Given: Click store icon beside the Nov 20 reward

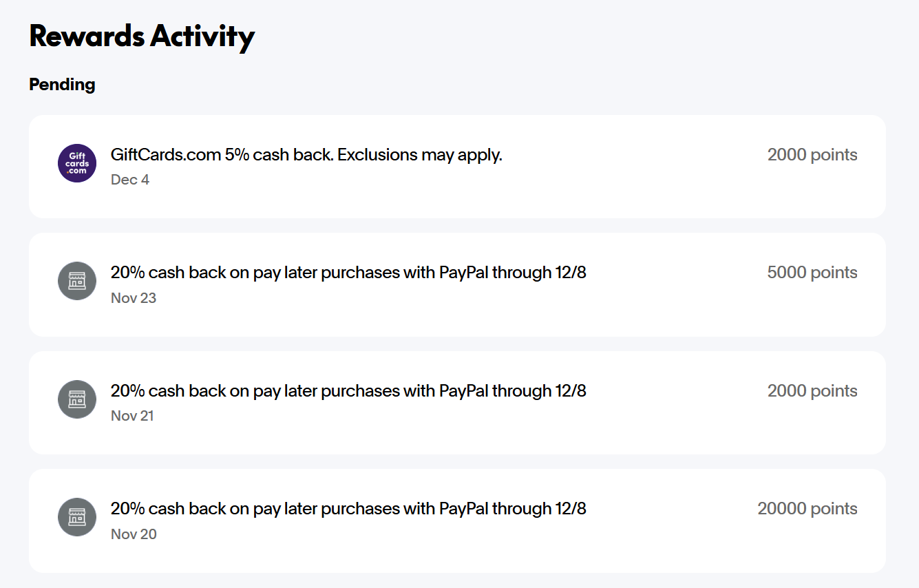Looking at the screenshot, I should (77, 517).
